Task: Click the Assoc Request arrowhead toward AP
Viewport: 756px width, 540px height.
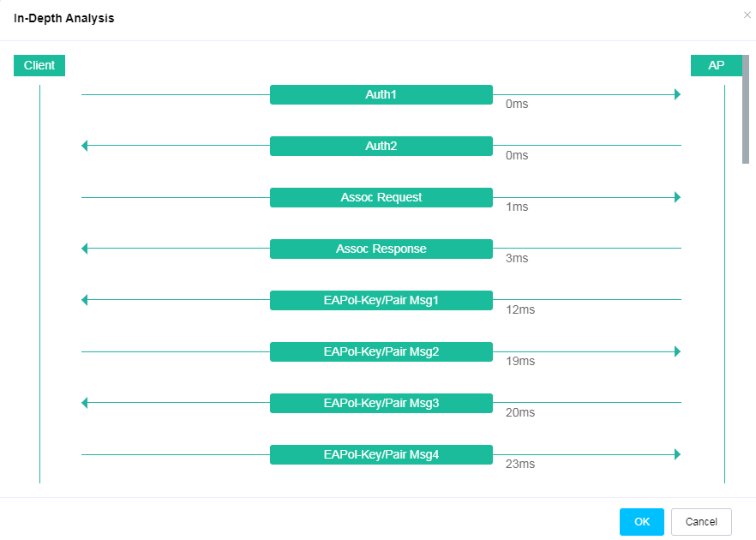Action: tap(677, 197)
